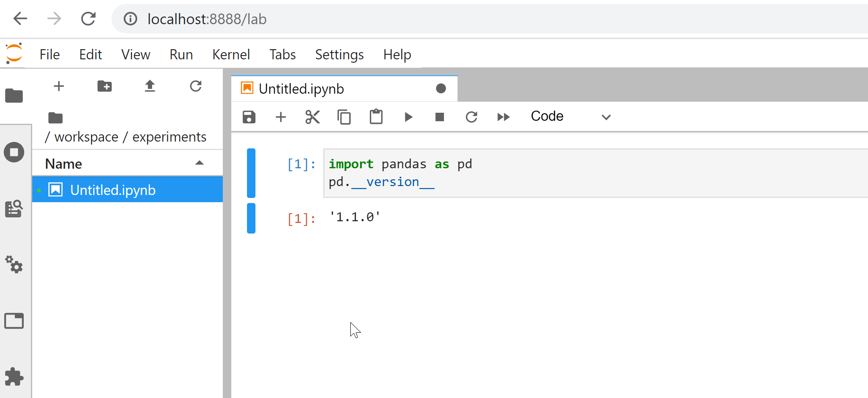Run the selected cell

(408, 117)
